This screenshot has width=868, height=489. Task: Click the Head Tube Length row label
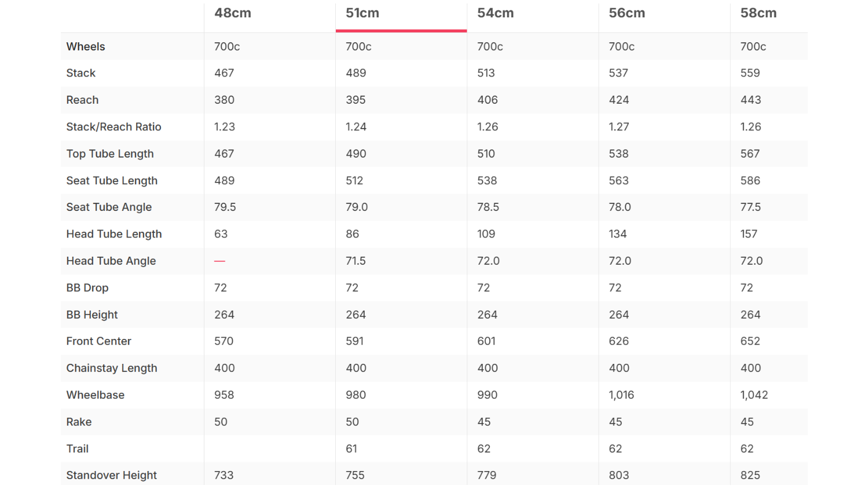coord(114,234)
